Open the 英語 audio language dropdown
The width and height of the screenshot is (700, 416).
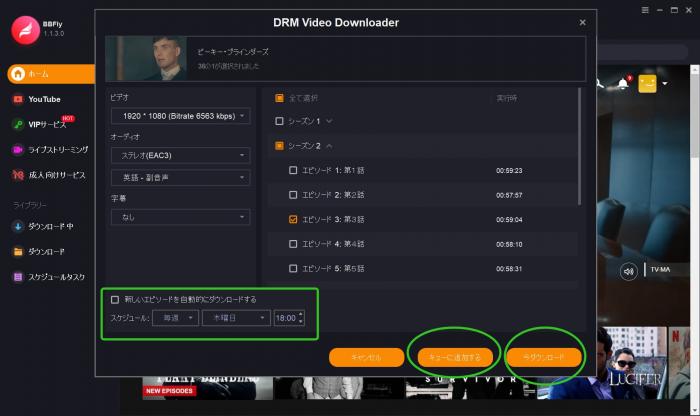(x=180, y=178)
